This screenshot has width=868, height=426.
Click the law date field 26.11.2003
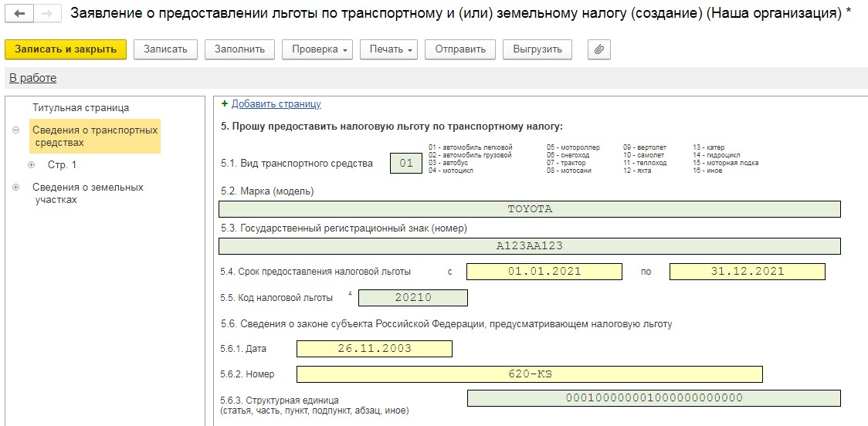(375, 349)
